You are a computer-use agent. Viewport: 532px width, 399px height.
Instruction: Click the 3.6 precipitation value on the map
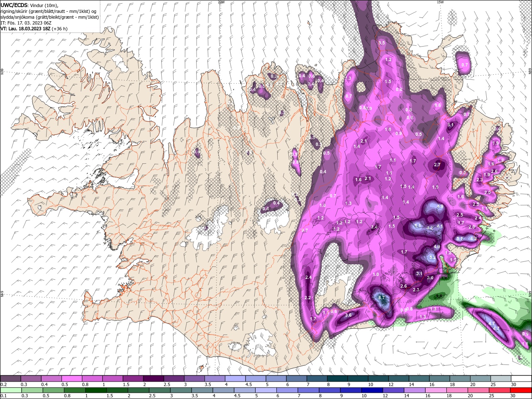(x=348, y=315)
